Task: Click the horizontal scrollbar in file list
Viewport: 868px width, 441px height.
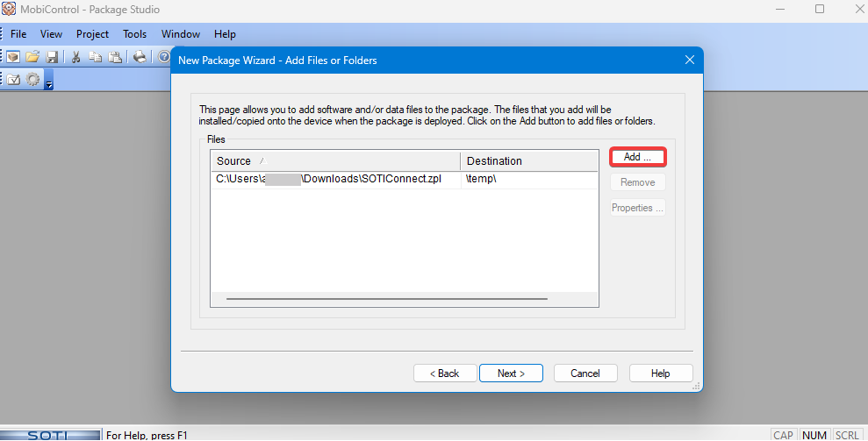Action: (386, 299)
